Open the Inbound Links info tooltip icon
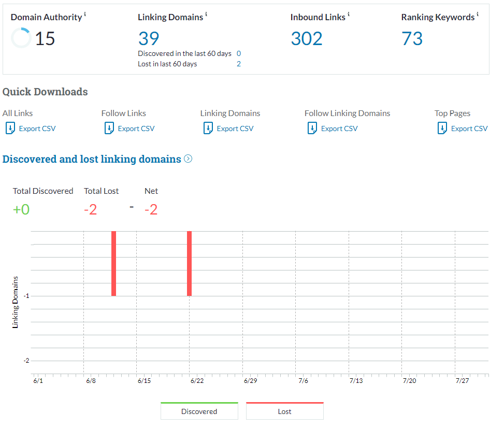The image size is (504, 428). click(349, 15)
